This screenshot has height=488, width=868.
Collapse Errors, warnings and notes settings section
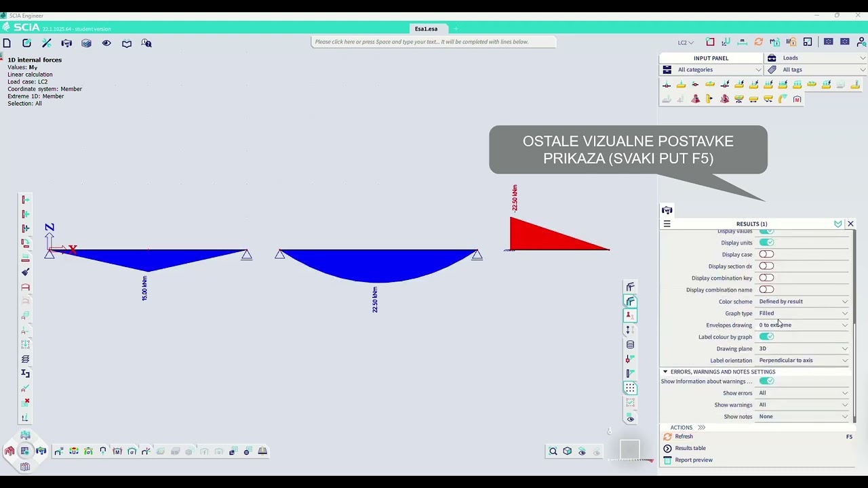coord(665,372)
